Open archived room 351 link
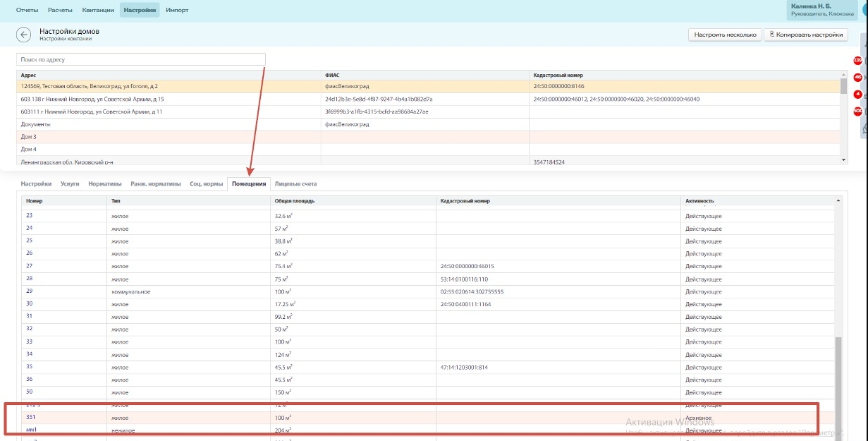Image resolution: width=868 pixels, height=441 pixels. [x=31, y=418]
